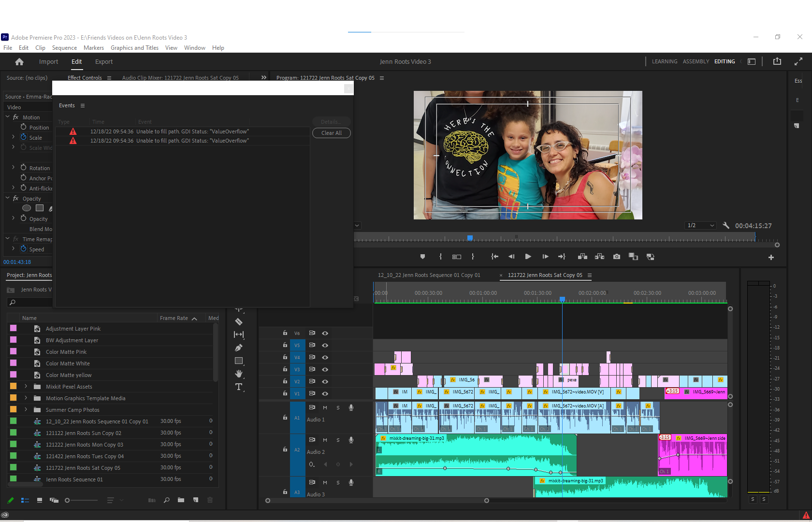Toggle V1 track output eye
Viewport: 812px width, 522px height.
[x=325, y=393]
